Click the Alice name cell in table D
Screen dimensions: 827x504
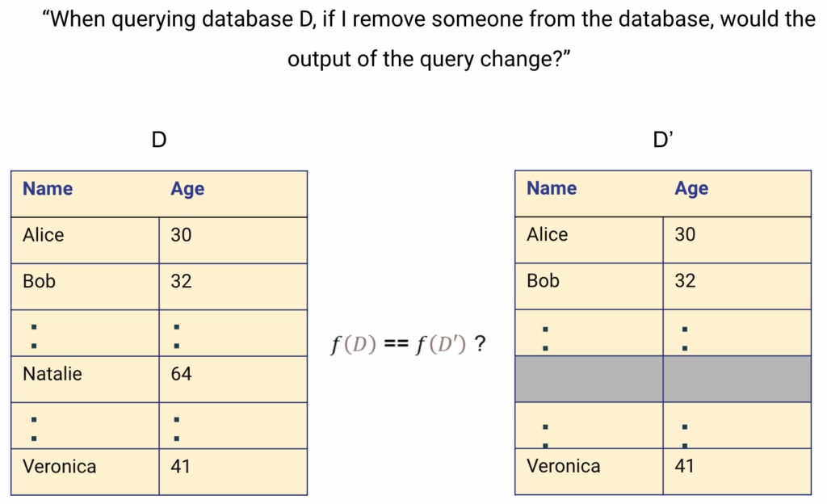85,241
